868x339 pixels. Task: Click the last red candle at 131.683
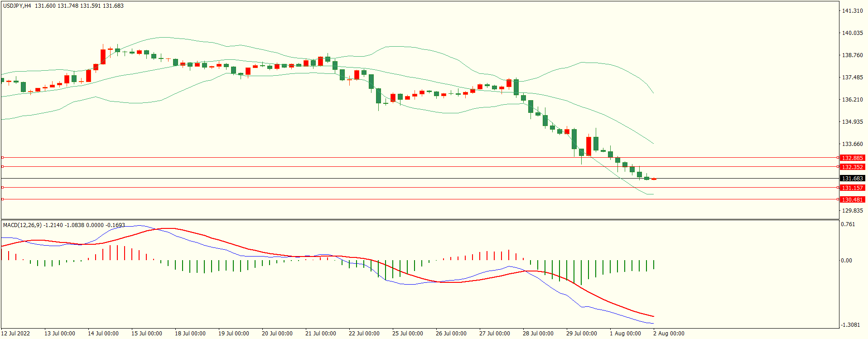[654, 179]
